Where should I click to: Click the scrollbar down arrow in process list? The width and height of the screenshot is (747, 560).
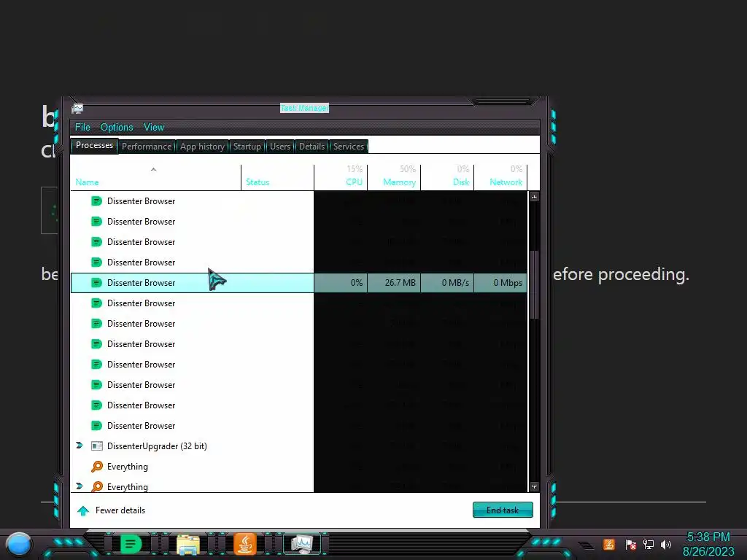click(x=534, y=486)
